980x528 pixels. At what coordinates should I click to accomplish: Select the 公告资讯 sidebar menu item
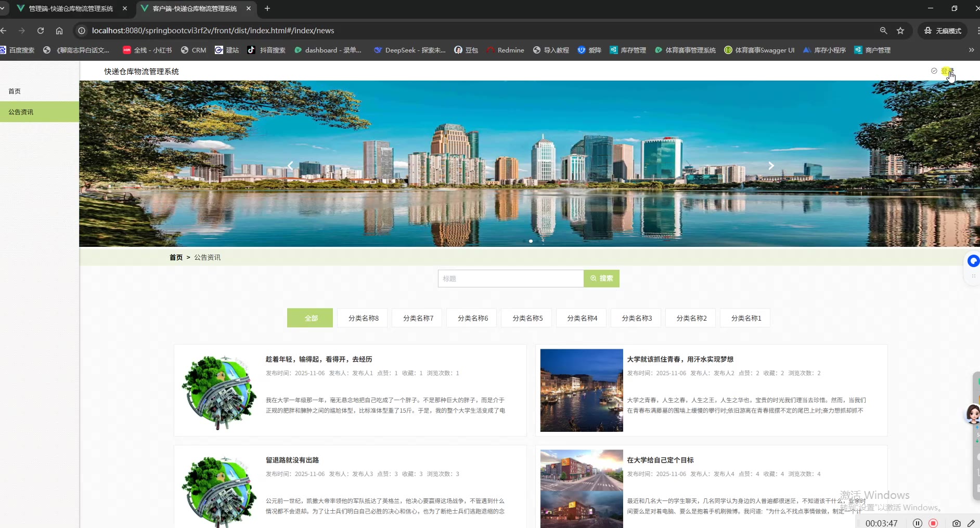click(21, 112)
